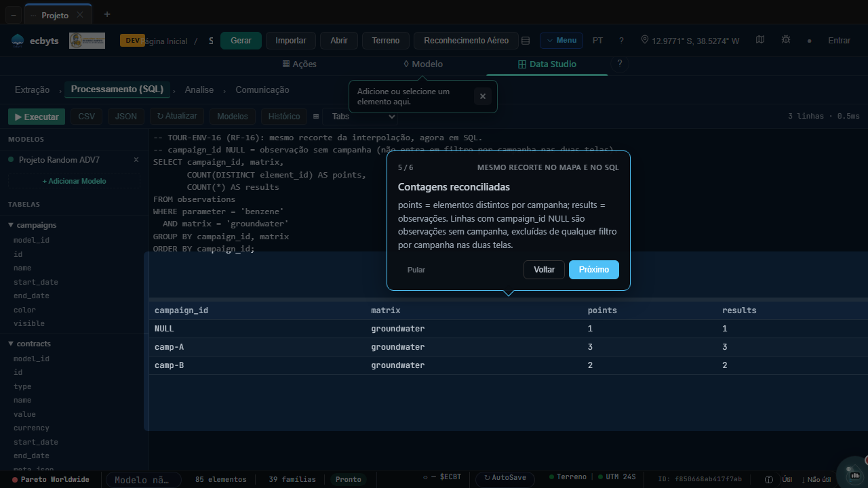Select the Data Studio tab
868x488 pixels.
547,64
